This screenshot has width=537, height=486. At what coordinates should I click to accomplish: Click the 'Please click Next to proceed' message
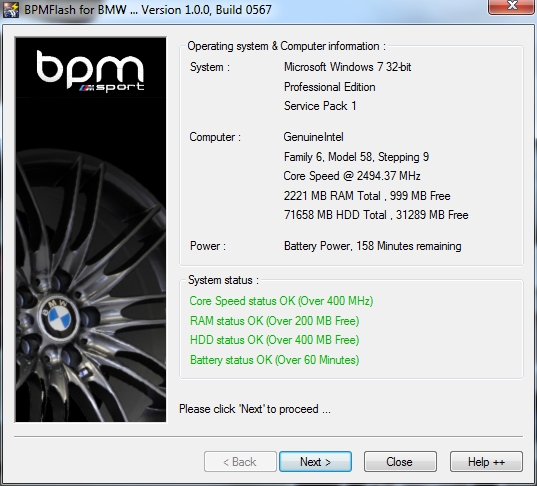click(255, 409)
